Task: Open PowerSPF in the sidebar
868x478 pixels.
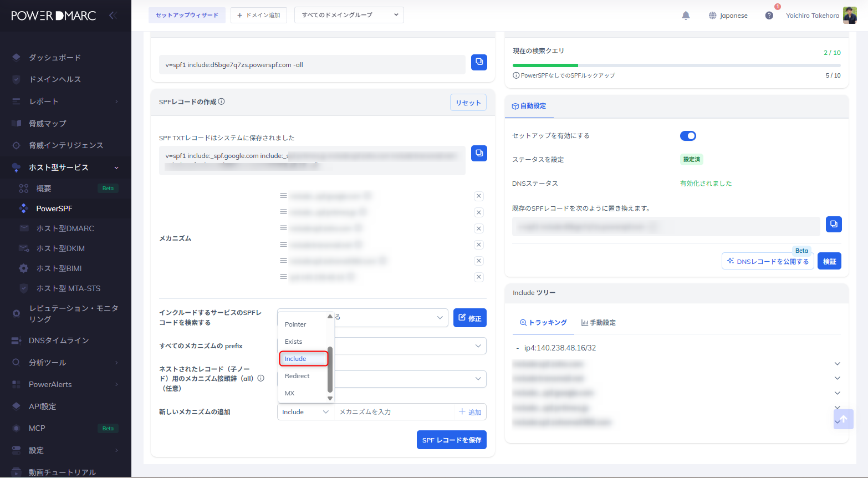Action: tap(65, 209)
